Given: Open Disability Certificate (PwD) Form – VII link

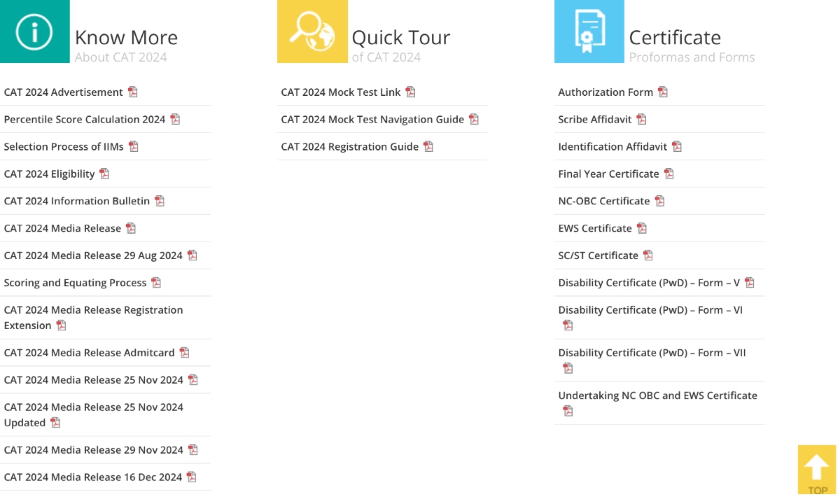Looking at the screenshot, I should [x=652, y=353].
